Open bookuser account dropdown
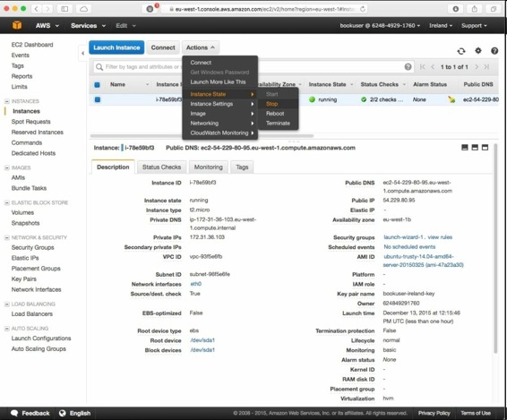The image size is (507, 420). click(380, 26)
